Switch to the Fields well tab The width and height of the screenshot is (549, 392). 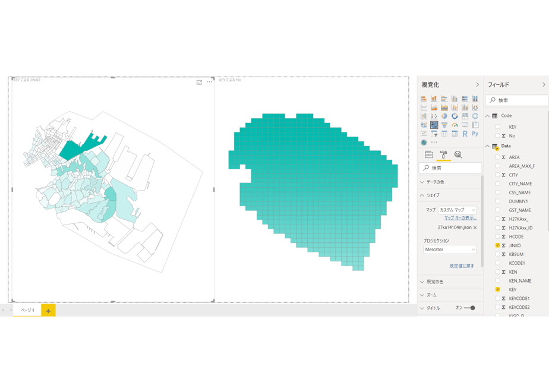pos(428,154)
